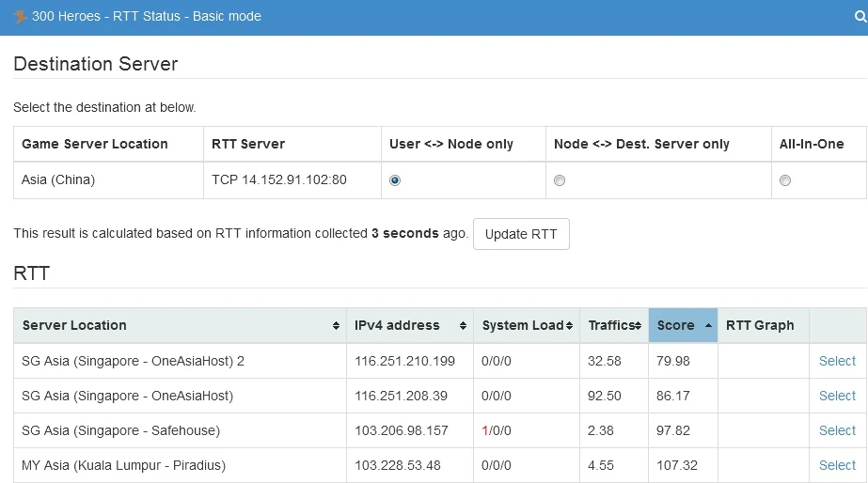Sort table by Server Location column
868x483 pixels.
tap(75, 325)
